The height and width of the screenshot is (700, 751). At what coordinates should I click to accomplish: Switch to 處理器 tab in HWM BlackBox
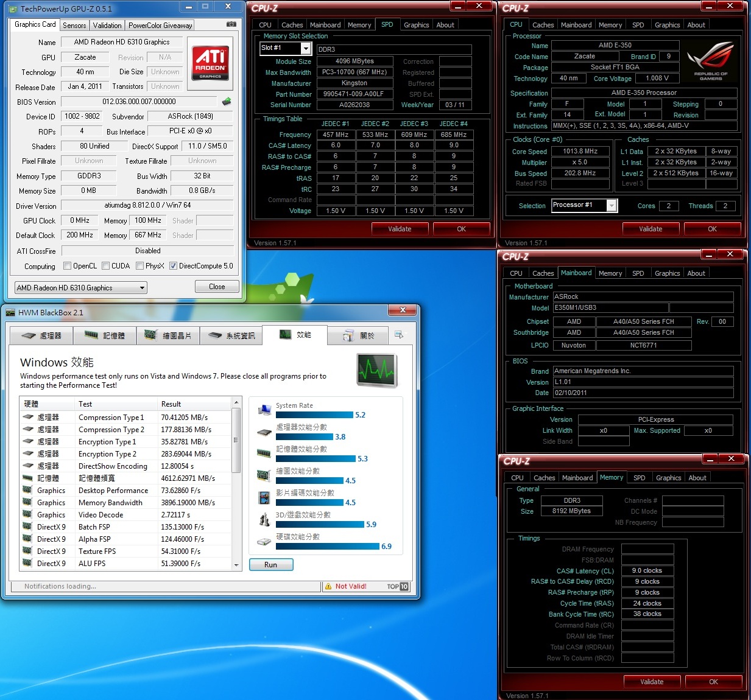coord(41,335)
